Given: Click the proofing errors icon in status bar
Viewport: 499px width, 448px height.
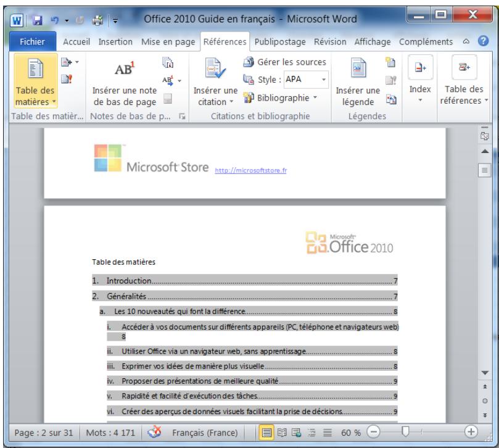Looking at the screenshot, I should pyautogui.click(x=154, y=432).
